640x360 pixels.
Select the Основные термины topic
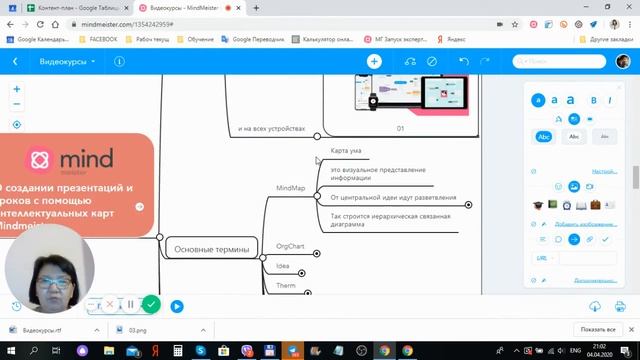tap(211, 249)
